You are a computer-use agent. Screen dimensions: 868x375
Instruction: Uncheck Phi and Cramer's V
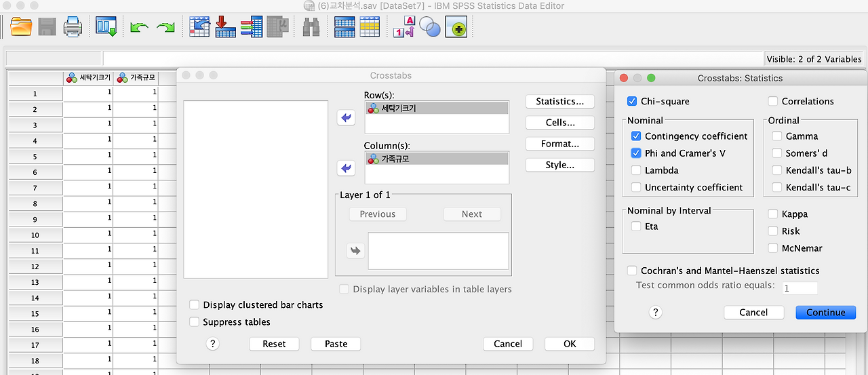click(636, 153)
